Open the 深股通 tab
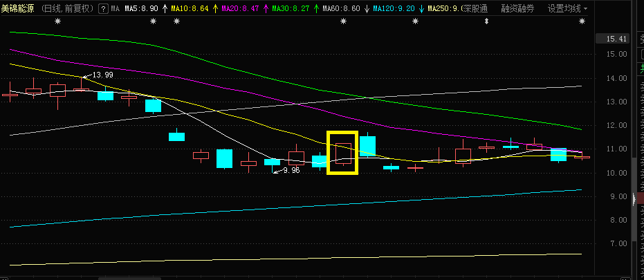Screen dimensions: 644x280 475,9
